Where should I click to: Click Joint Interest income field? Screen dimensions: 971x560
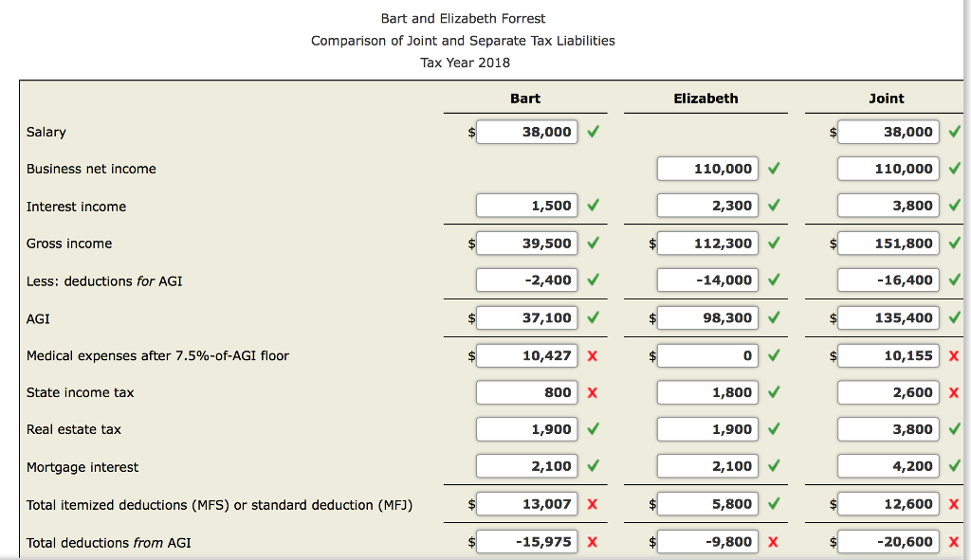[x=888, y=206]
